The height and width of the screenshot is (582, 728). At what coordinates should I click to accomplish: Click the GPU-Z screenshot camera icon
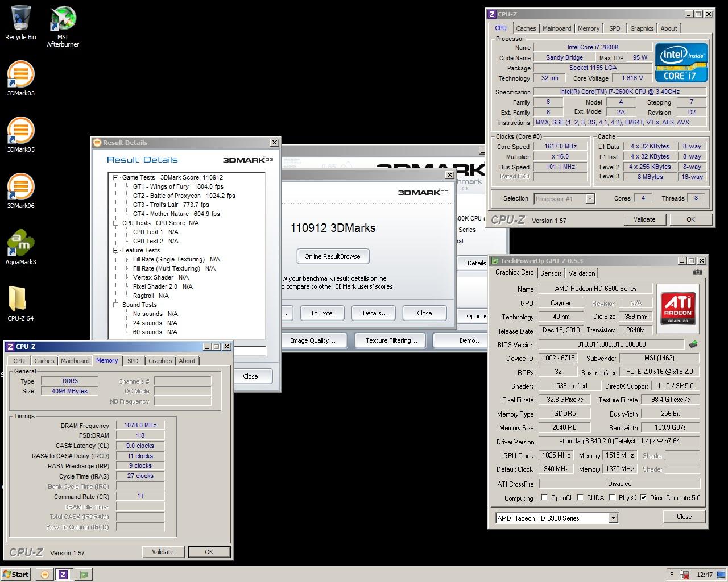click(x=698, y=272)
